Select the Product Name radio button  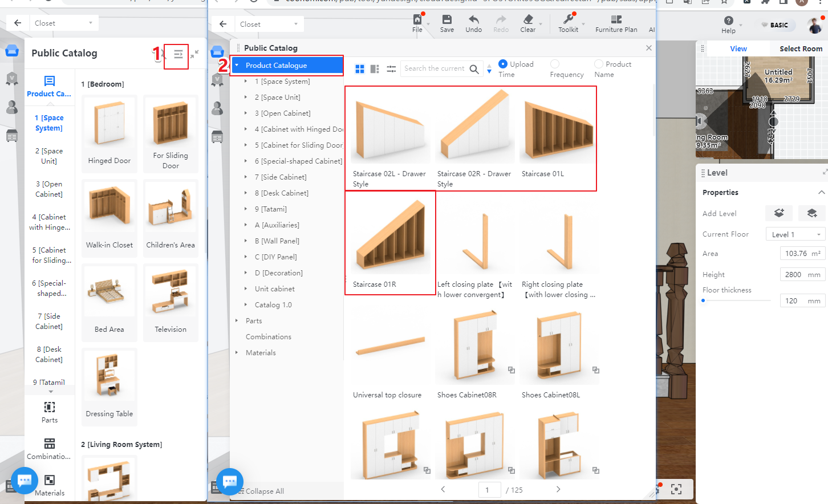tap(599, 64)
